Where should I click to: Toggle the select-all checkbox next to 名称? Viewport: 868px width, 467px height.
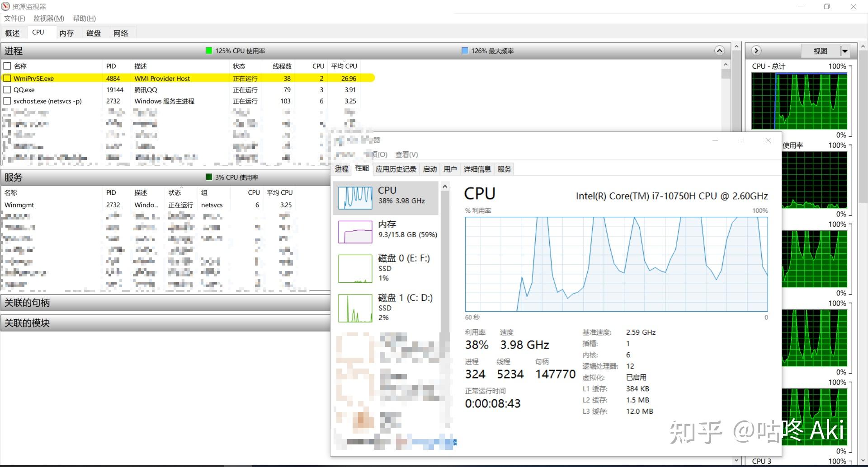coord(7,65)
